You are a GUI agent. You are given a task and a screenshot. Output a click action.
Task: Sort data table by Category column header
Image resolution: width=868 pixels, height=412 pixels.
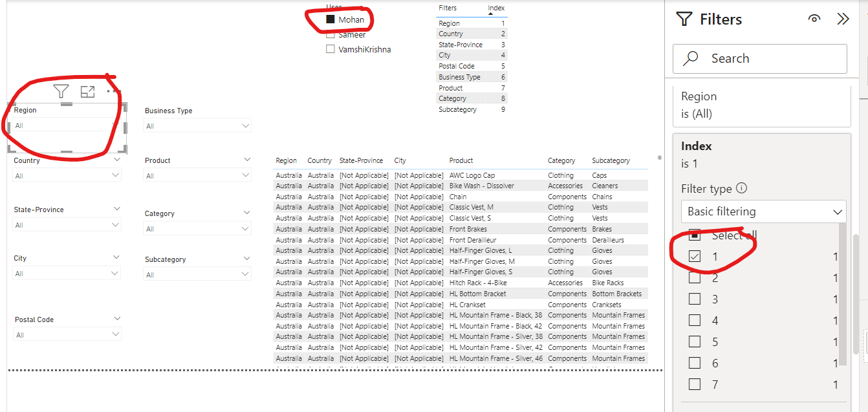(561, 160)
